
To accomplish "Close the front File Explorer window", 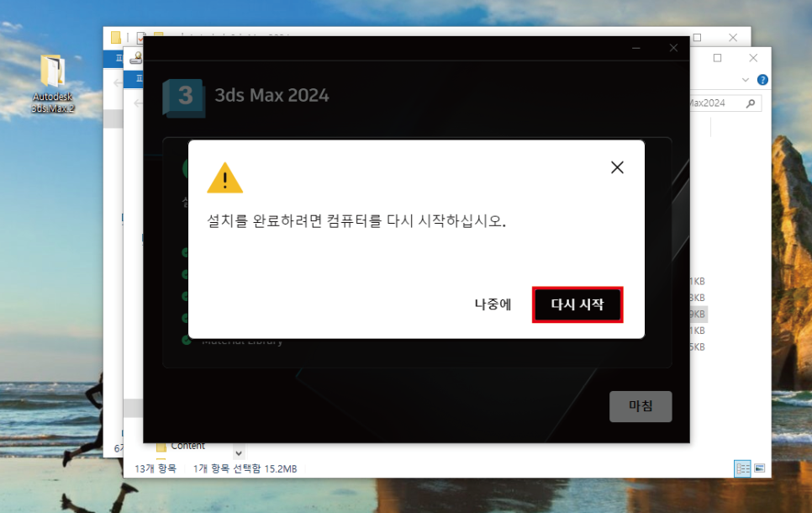I will [x=753, y=58].
